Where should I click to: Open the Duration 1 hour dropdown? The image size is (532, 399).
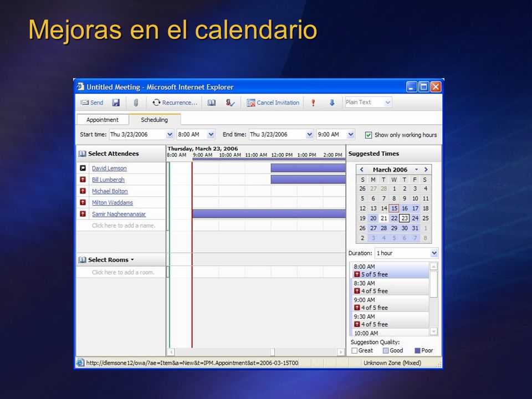click(433, 253)
